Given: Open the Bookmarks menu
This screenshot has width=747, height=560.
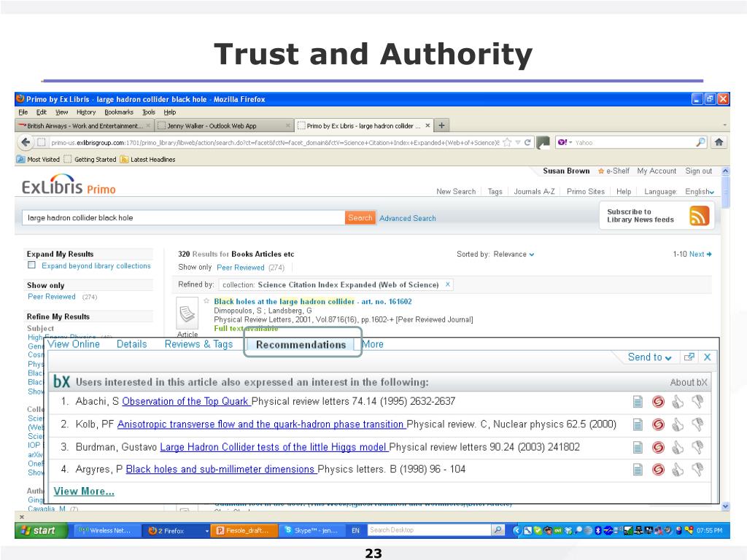Looking at the screenshot, I should [x=119, y=112].
